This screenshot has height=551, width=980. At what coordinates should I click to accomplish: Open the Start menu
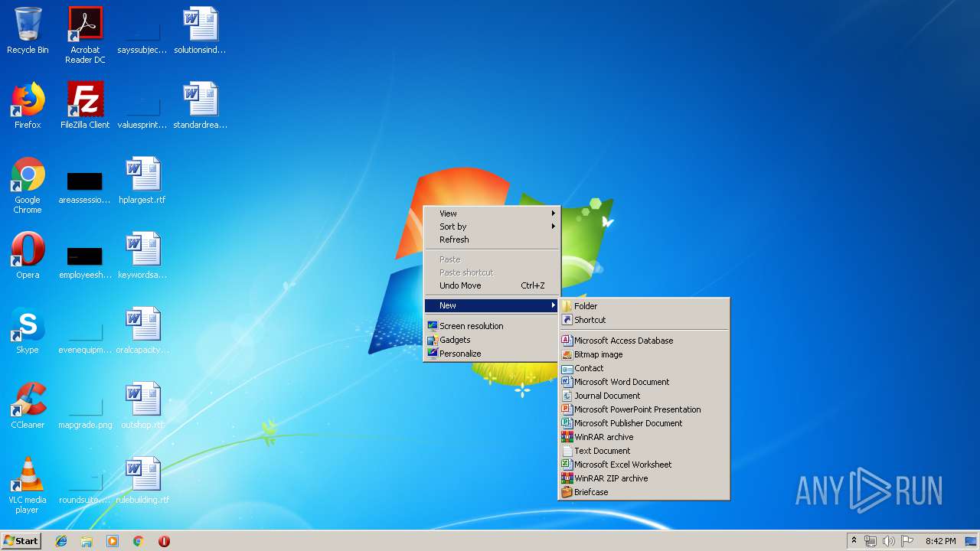(x=21, y=541)
